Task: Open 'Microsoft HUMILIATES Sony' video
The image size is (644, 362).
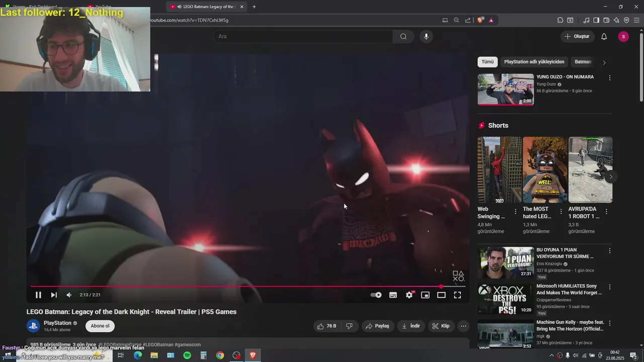Action: [506, 299]
